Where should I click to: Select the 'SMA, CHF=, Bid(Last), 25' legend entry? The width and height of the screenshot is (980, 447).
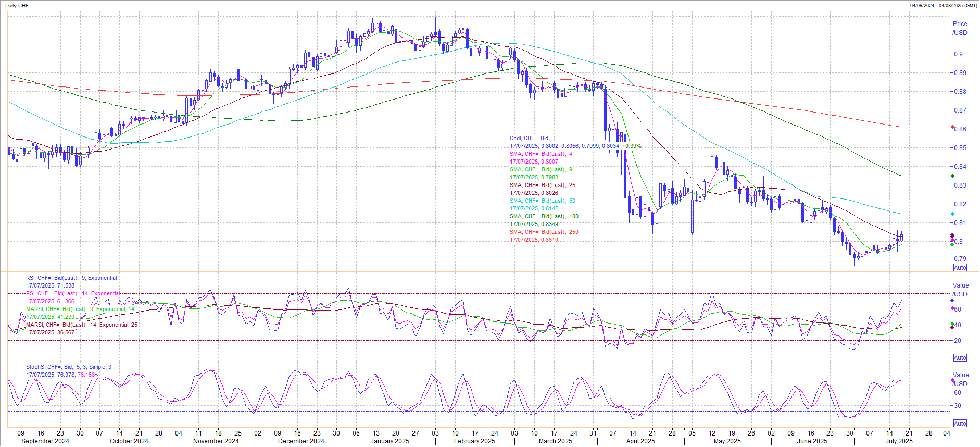point(543,185)
